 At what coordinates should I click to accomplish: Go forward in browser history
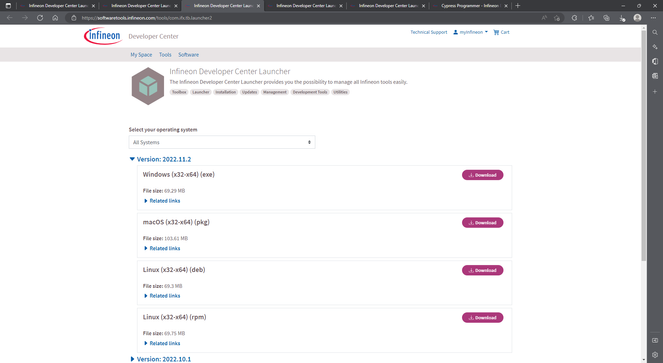point(25,18)
